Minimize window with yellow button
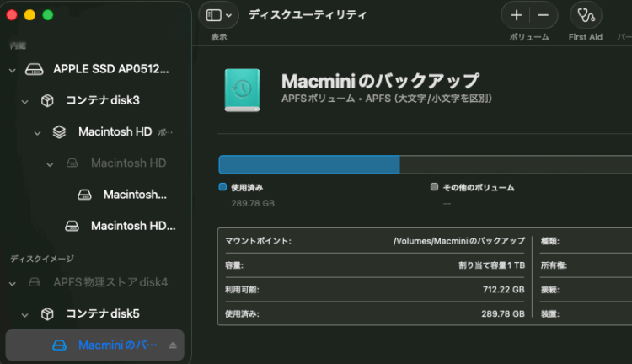This screenshot has width=632, height=364. click(x=29, y=15)
